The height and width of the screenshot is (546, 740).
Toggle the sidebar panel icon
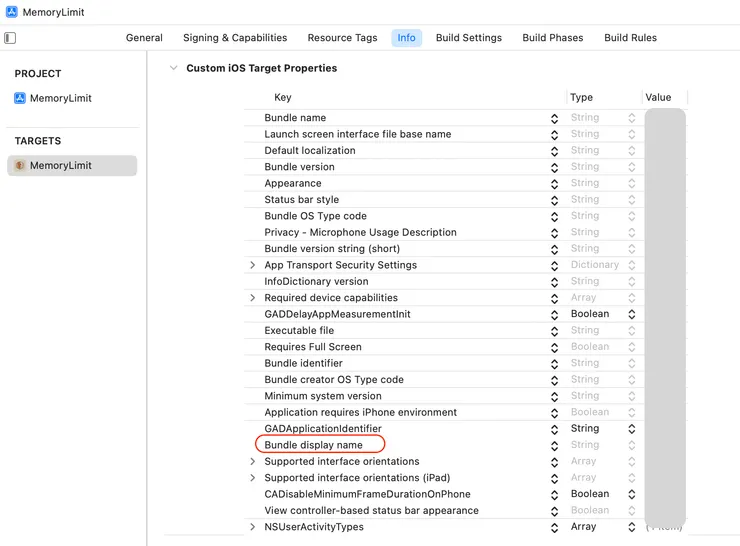pos(10,38)
